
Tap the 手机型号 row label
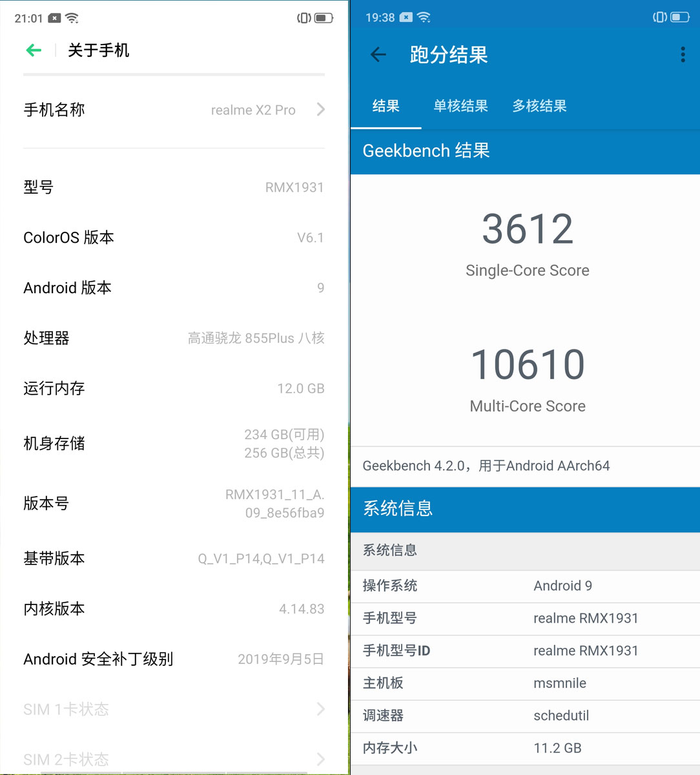[389, 619]
